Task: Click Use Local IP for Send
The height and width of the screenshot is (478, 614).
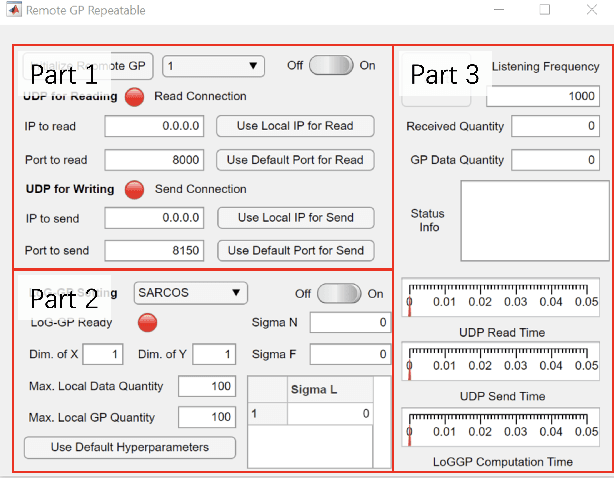Action: click(294, 218)
